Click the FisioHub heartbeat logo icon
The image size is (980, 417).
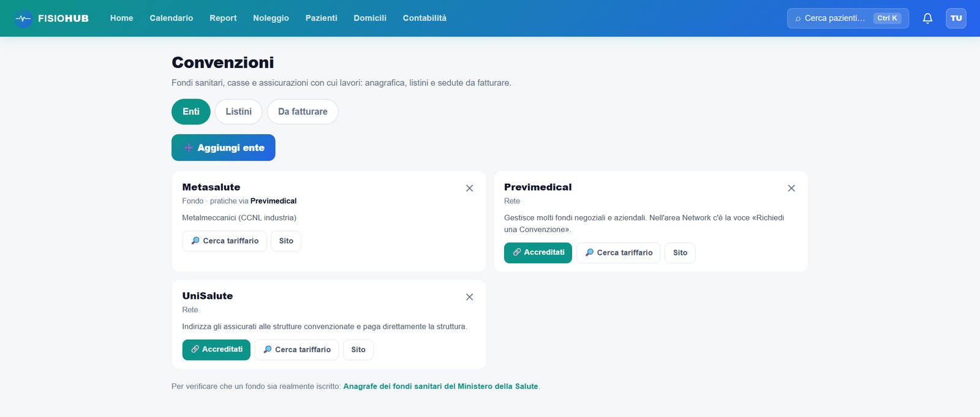[x=23, y=18]
